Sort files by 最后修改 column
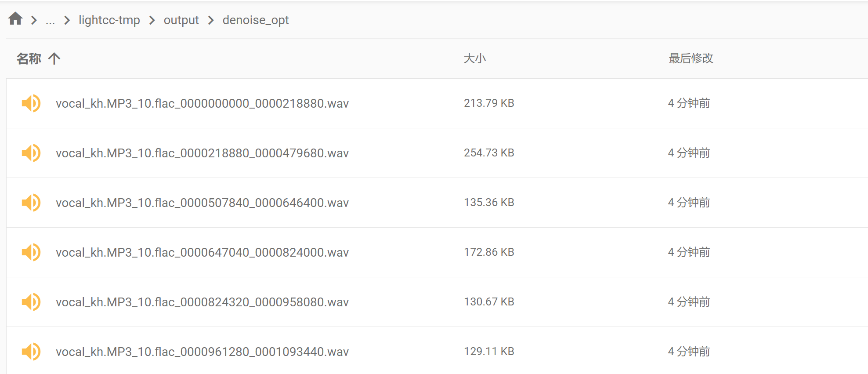Viewport: 868px width, 374px height. [x=691, y=58]
